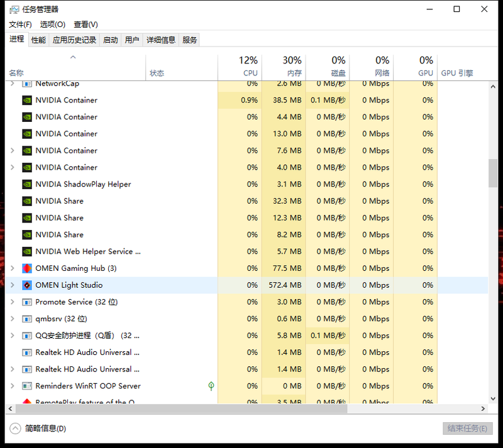Click the NVIDIA Container icon in the 4.4 MB row
503x448 pixels.
(27, 117)
